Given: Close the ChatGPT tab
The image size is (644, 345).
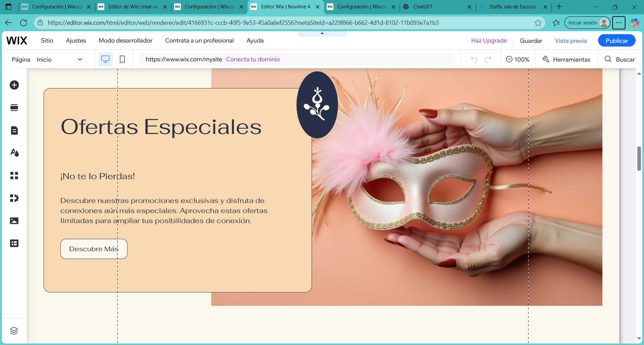Looking at the screenshot, I should [469, 7].
